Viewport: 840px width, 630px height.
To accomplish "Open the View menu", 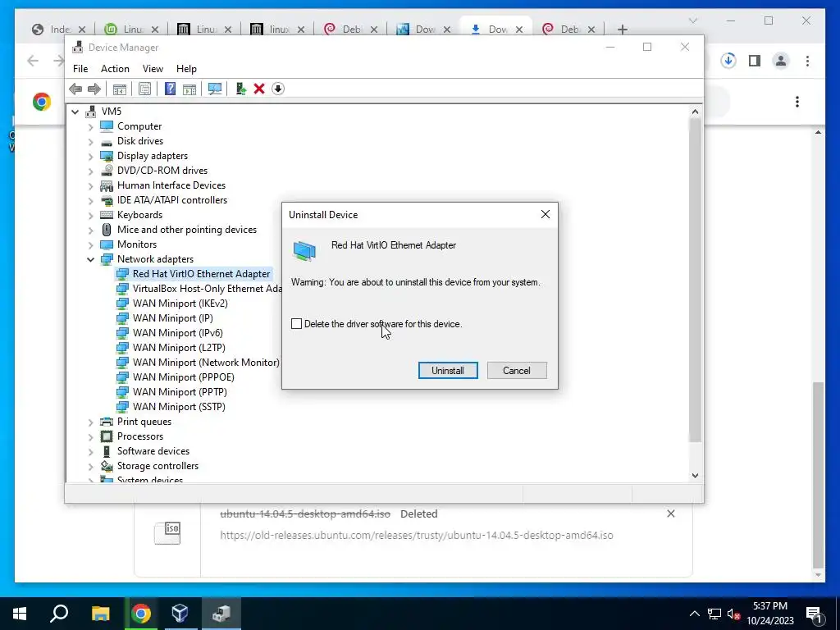I will [x=153, y=69].
